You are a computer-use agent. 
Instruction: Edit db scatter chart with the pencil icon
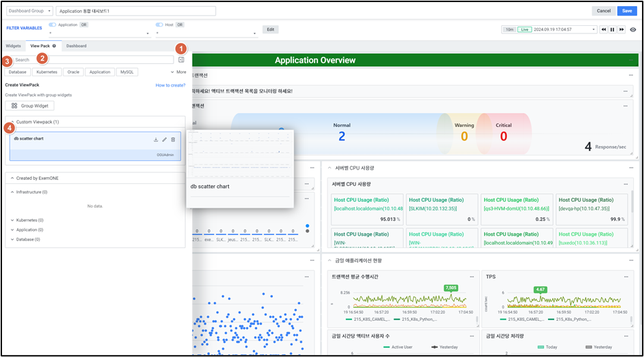pos(164,140)
